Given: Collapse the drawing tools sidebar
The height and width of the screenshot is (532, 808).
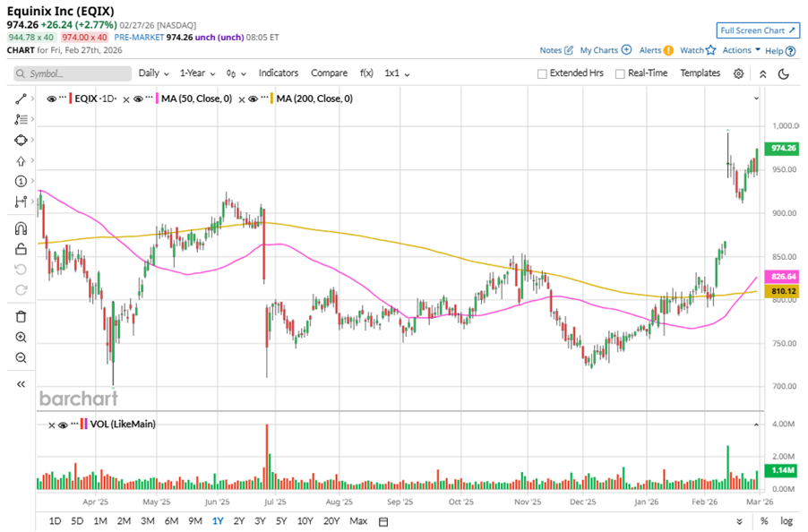Looking at the screenshot, I should pyautogui.click(x=21, y=384).
